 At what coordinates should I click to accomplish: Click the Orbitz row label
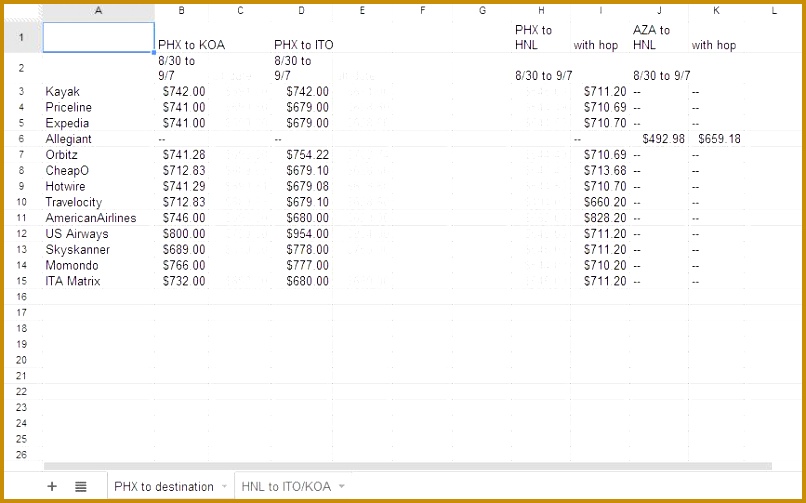(61, 155)
